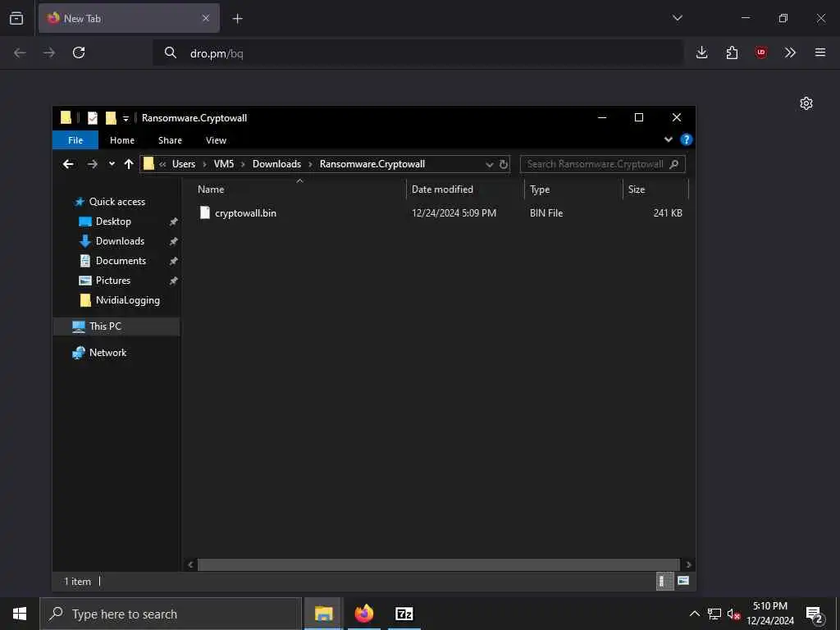Click the muted volume tray icon
840x630 pixels.
click(733, 614)
